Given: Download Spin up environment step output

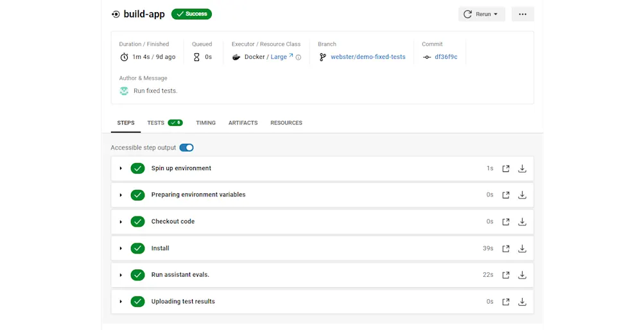Looking at the screenshot, I should click(522, 168).
